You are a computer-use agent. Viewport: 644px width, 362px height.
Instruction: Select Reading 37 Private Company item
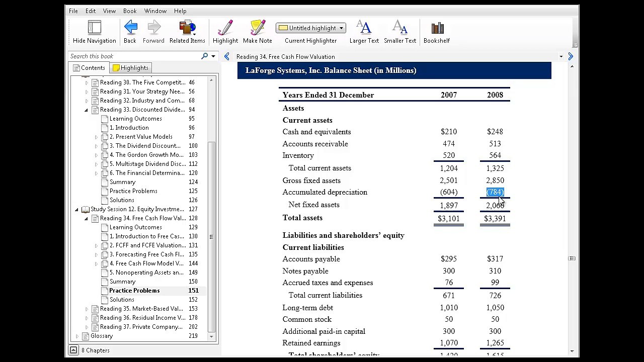click(x=141, y=327)
